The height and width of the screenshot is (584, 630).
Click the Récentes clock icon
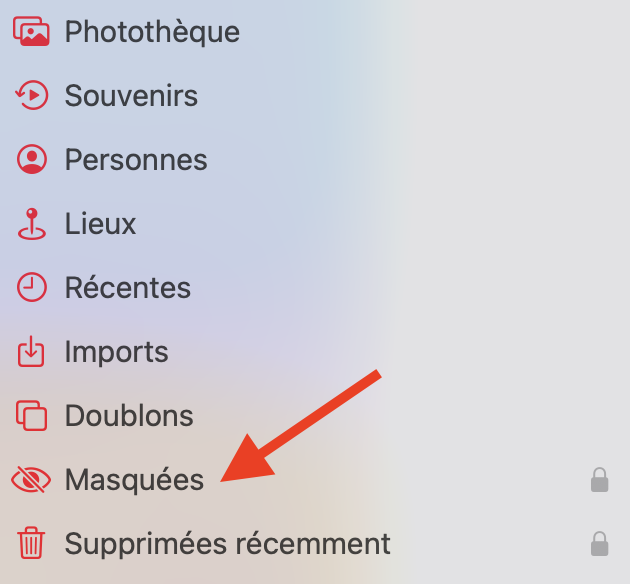pos(32,288)
